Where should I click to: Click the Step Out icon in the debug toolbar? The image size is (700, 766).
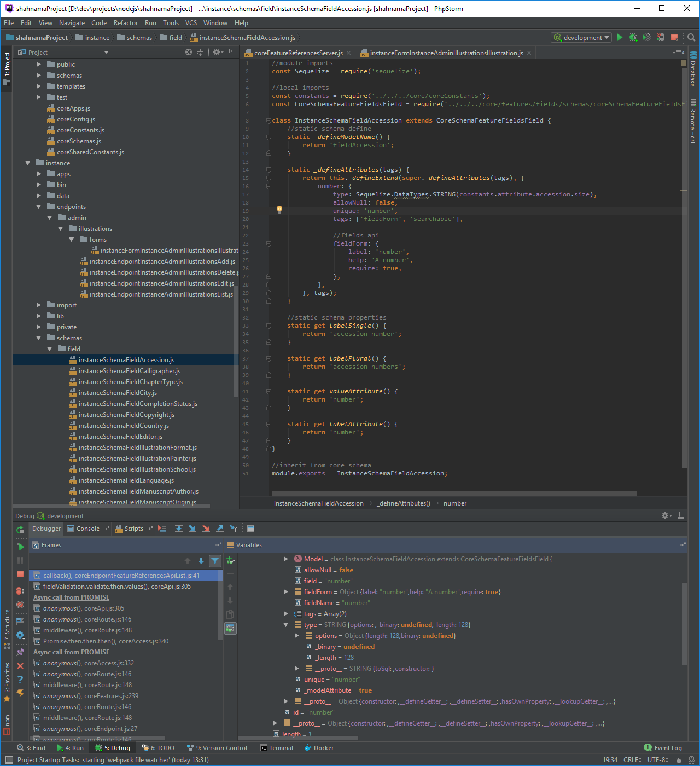[x=219, y=528]
